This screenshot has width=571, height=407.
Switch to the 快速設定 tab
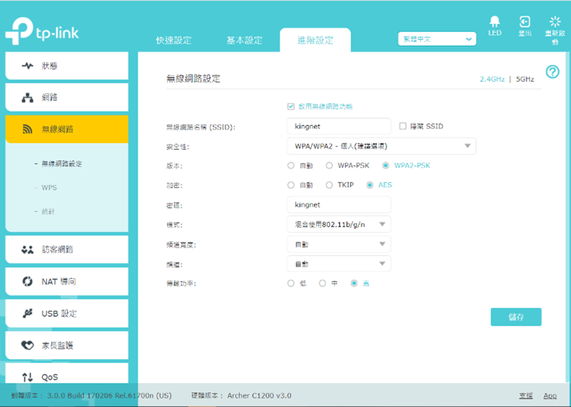click(x=174, y=40)
